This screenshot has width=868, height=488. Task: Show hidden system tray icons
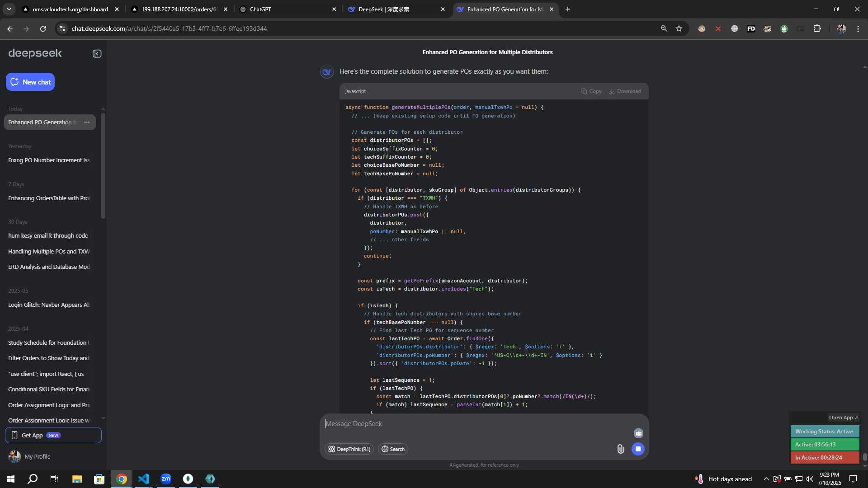pyautogui.click(x=766, y=479)
